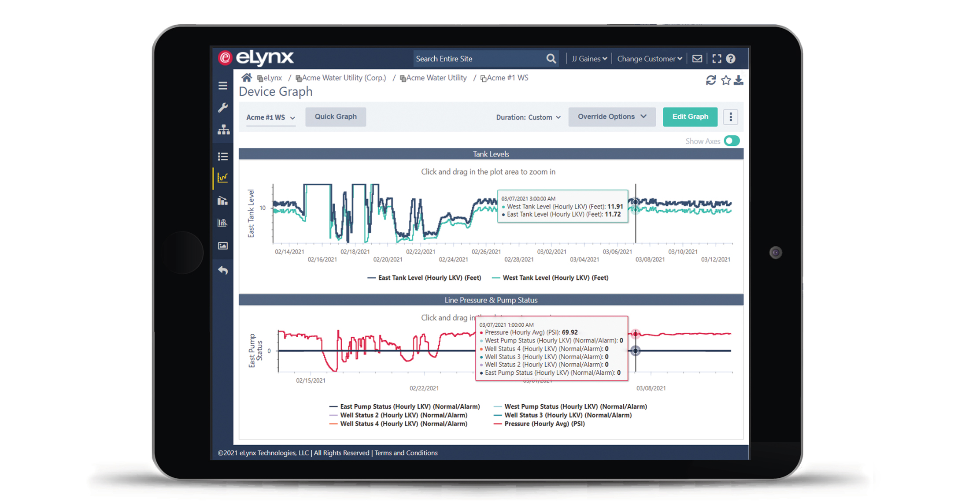980x503 pixels.
Task: Click the refresh icon near breadcrumbs
Action: coord(710,80)
